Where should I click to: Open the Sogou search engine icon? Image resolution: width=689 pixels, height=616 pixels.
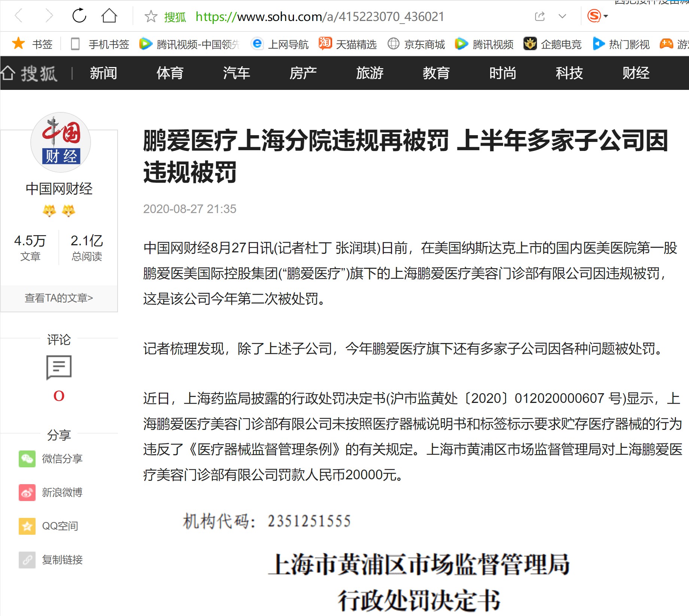click(594, 16)
